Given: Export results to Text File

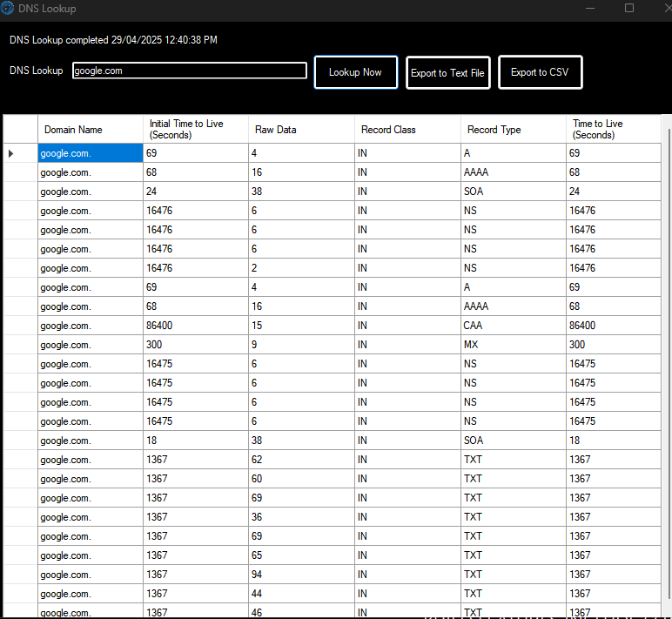Looking at the screenshot, I should click(x=448, y=73).
